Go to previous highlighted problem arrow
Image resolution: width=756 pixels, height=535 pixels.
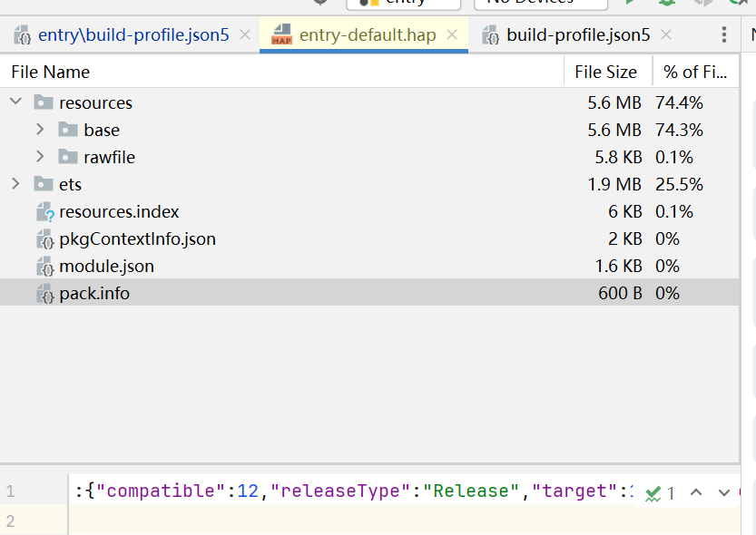tap(696, 492)
